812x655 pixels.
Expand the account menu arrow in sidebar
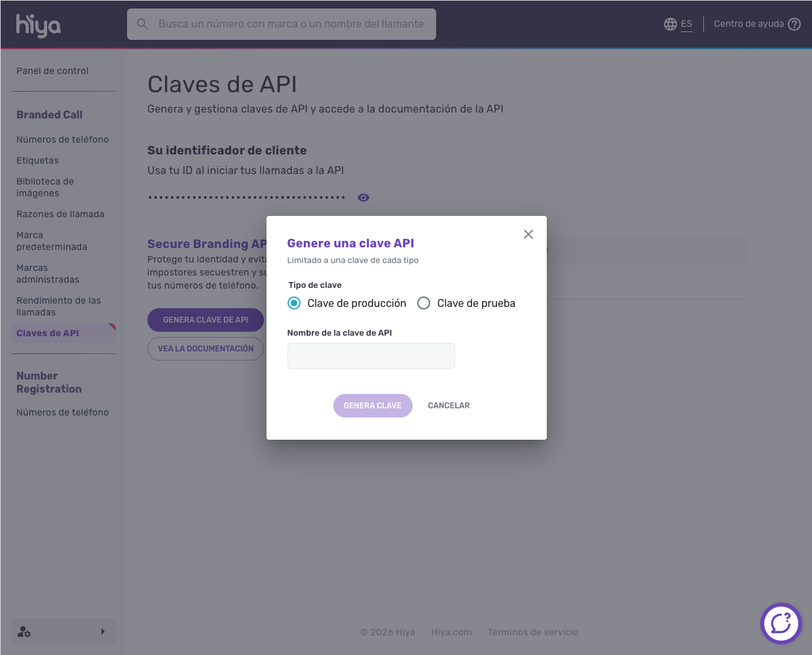(x=103, y=631)
